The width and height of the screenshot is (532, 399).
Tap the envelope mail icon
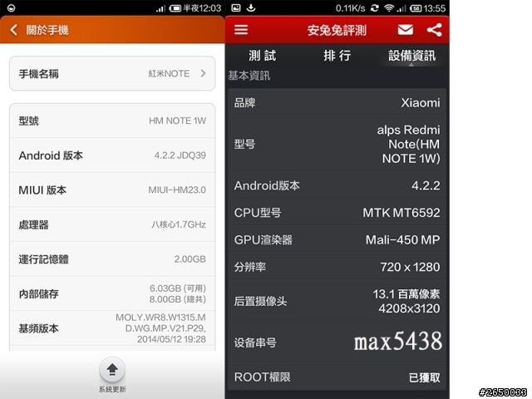pos(406,30)
